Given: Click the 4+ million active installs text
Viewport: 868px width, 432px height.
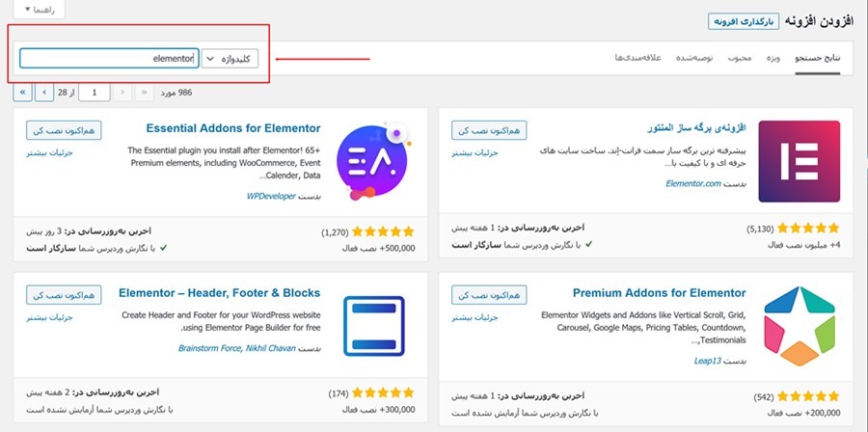Looking at the screenshot, I should point(804,245).
